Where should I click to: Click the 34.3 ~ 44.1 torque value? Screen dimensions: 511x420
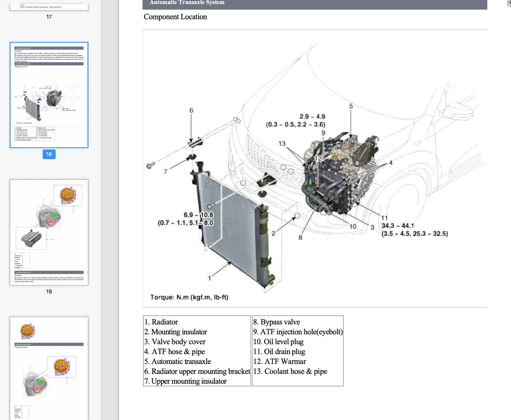tap(397, 226)
